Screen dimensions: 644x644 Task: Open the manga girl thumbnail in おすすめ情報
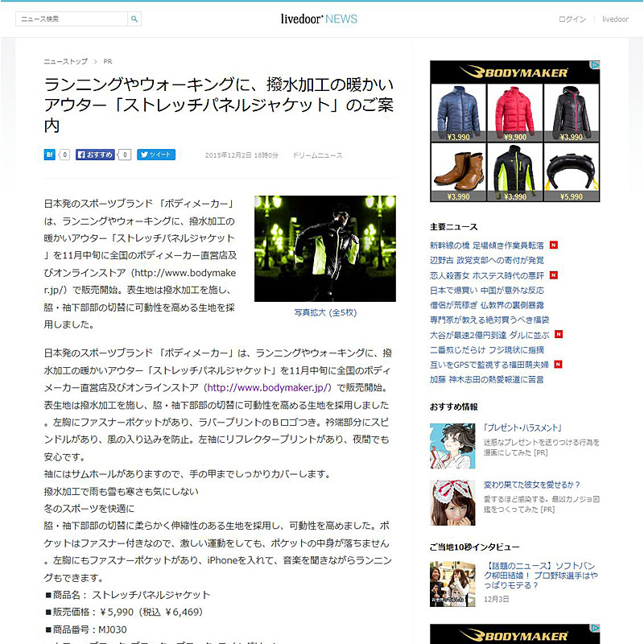pos(452,446)
